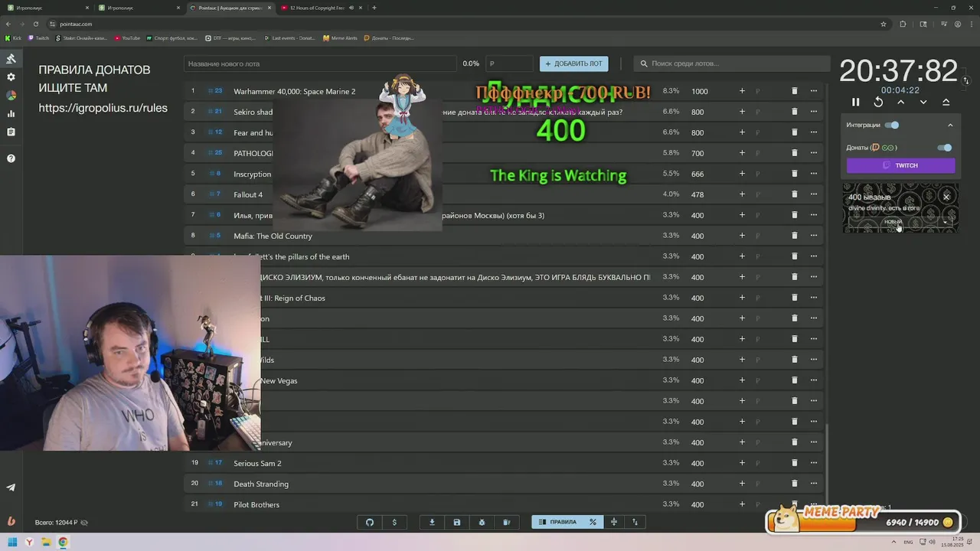Subtract time with the timer down chevron
The height and width of the screenshot is (551, 980).
(923, 102)
